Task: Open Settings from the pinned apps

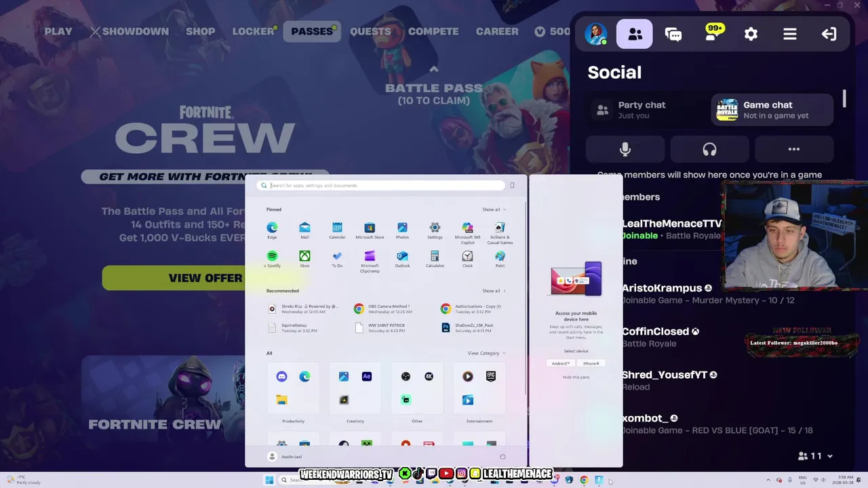Action: tap(435, 230)
